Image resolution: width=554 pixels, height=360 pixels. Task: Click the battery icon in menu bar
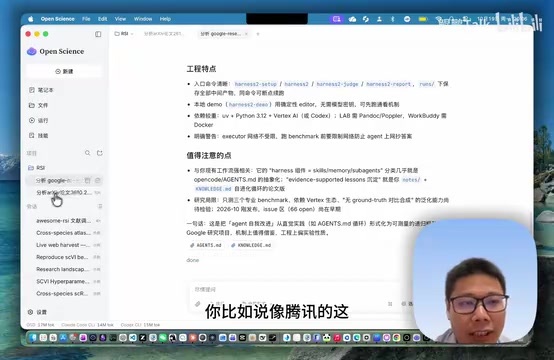tap(423, 19)
